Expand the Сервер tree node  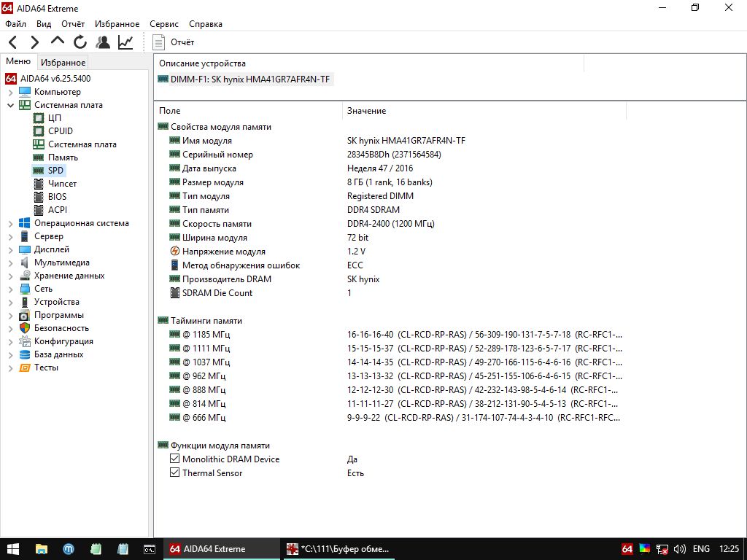[10, 237]
